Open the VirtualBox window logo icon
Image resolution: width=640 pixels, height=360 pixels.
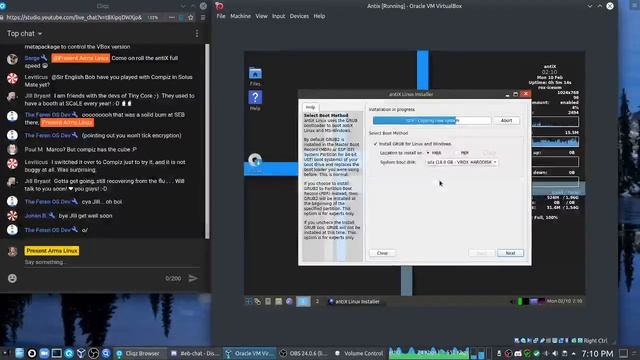point(219,6)
